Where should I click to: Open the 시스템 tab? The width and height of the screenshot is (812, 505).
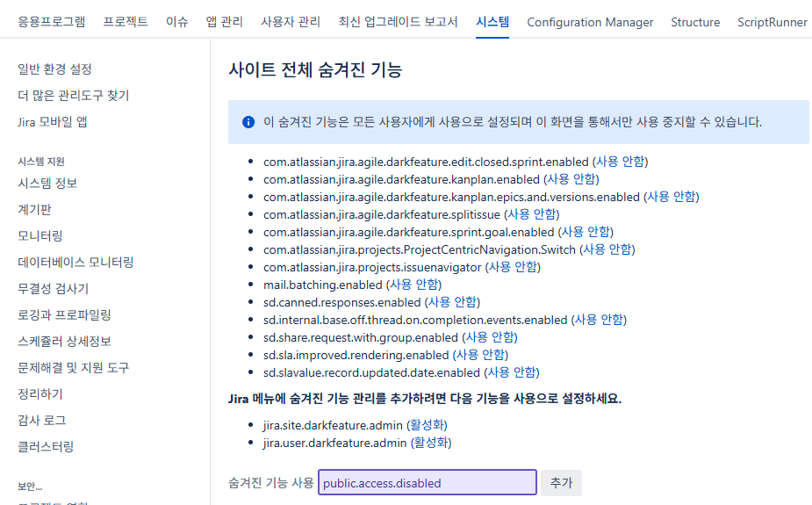492,22
